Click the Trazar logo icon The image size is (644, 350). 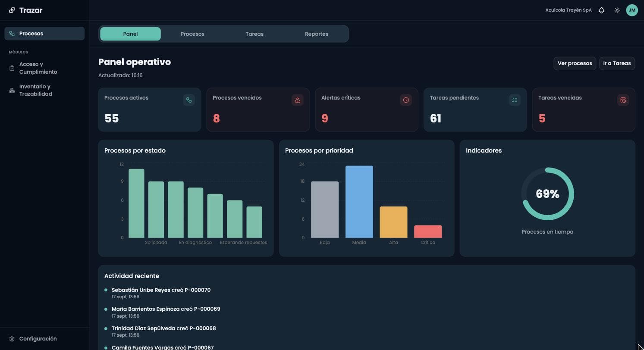12,10
